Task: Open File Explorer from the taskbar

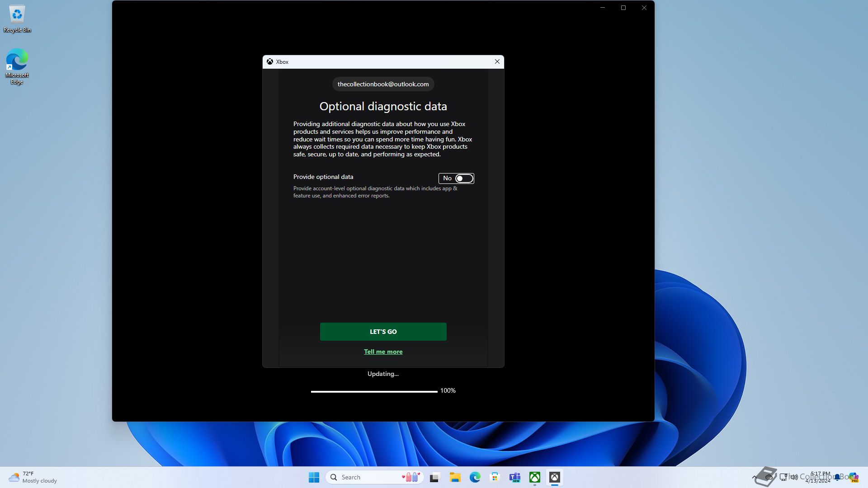Action: [455, 477]
